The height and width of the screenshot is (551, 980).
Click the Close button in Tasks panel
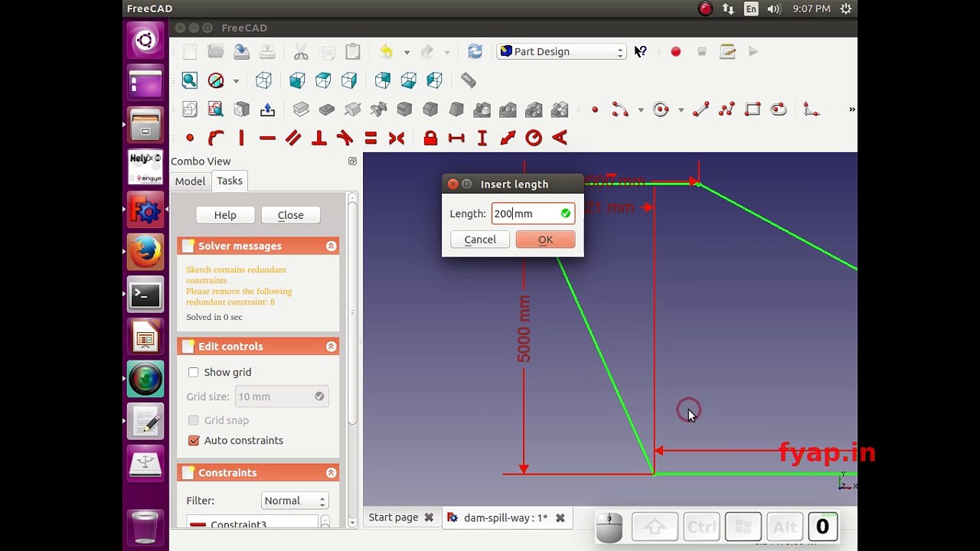pyautogui.click(x=290, y=215)
